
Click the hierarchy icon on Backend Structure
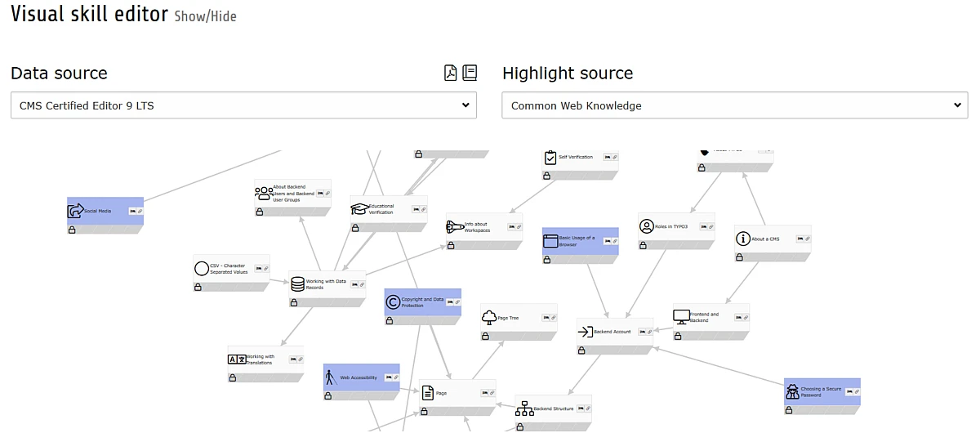tap(524, 409)
